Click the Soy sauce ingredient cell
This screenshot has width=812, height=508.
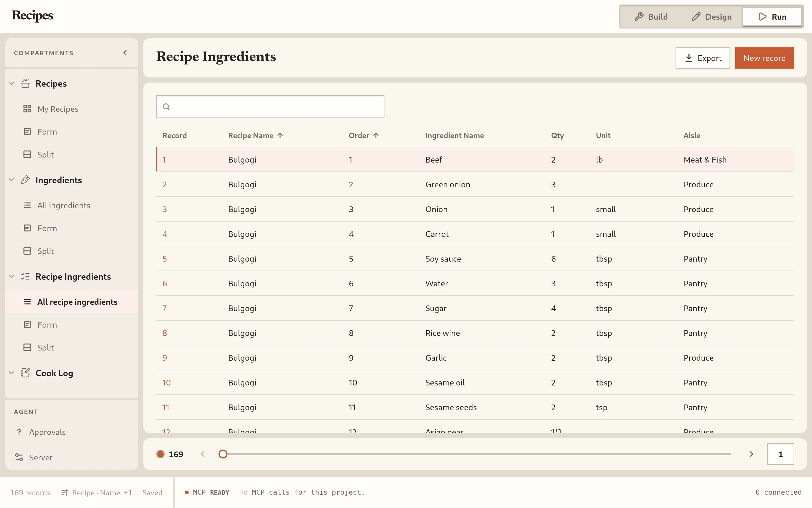pyautogui.click(x=443, y=259)
